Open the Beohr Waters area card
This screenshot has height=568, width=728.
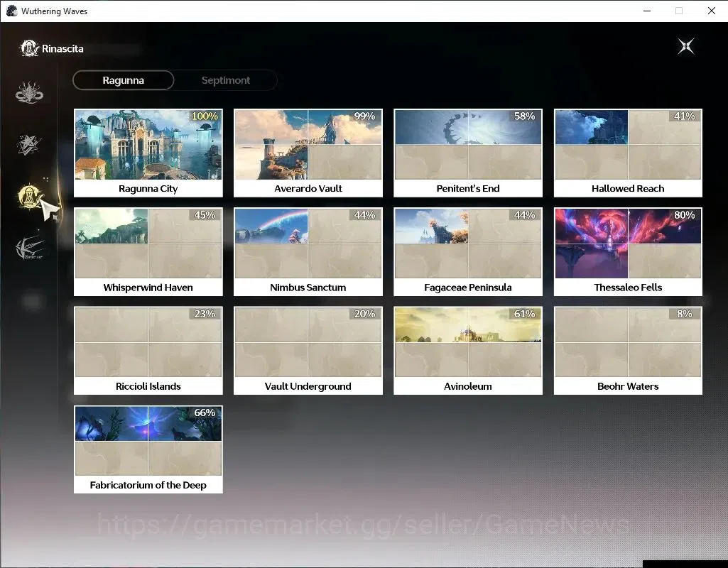pos(628,350)
